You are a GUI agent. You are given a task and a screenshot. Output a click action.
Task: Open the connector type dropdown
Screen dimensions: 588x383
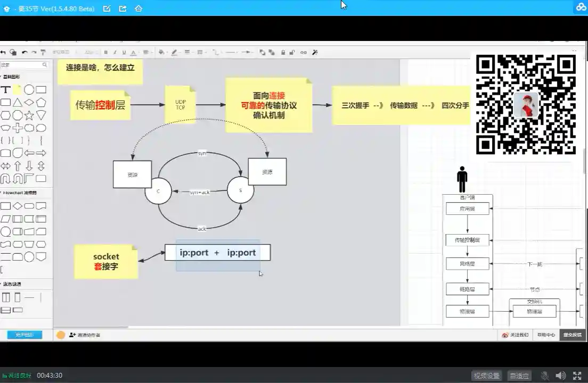216,53
